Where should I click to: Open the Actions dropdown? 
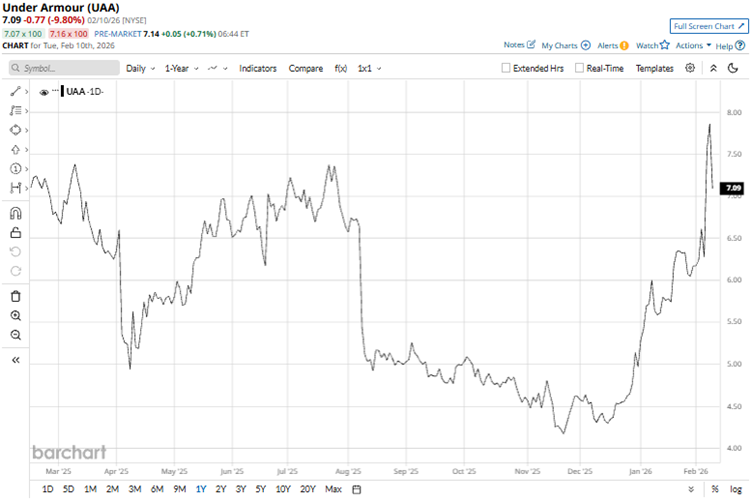[693, 46]
